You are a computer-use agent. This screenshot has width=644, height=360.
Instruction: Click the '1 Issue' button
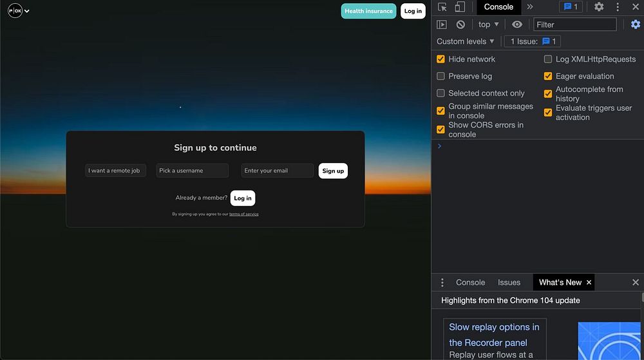click(x=533, y=41)
